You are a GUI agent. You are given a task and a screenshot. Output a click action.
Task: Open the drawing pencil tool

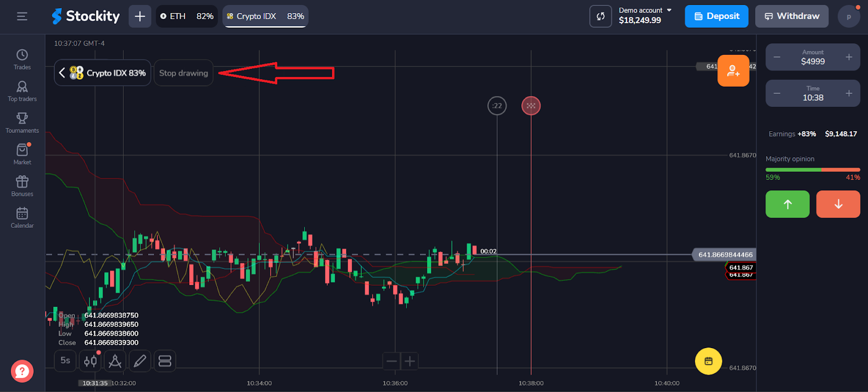[140, 361]
